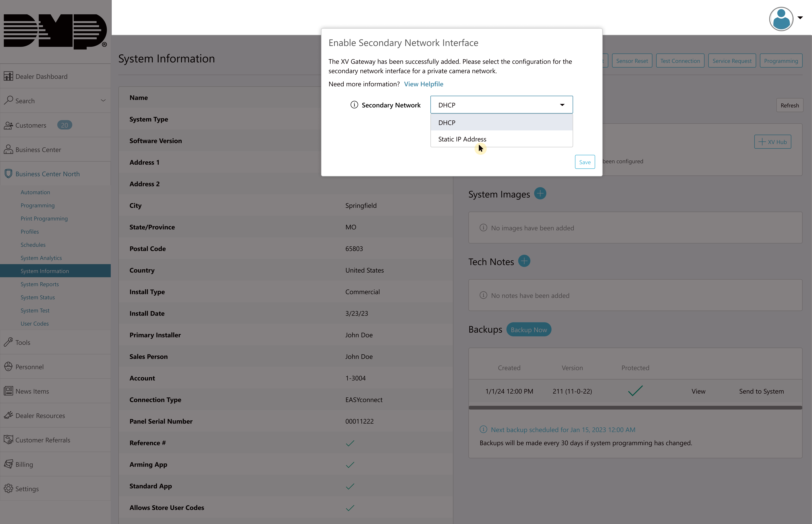The width and height of the screenshot is (812, 524).
Task: Choose DHCP from the dropdown list
Action: tap(502, 122)
